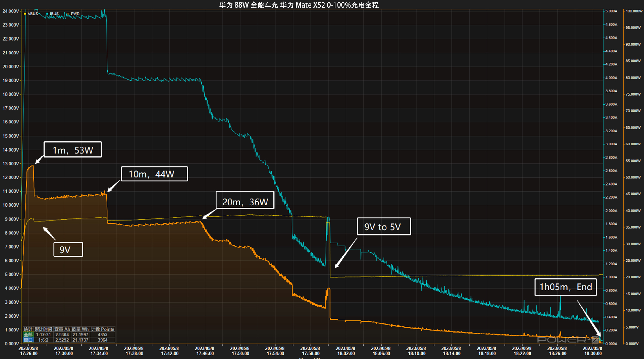Click the window time value 1:6:2

(43, 340)
